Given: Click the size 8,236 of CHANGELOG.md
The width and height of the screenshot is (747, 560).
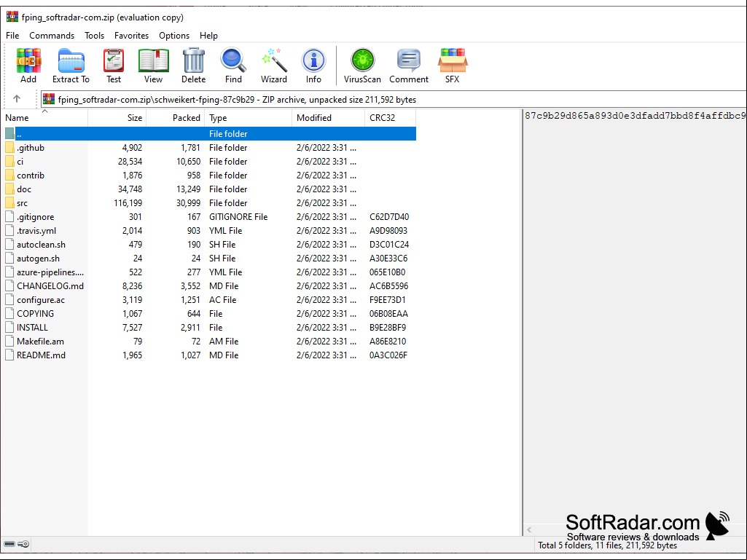Looking at the screenshot, I should click(x=132, y=285).
